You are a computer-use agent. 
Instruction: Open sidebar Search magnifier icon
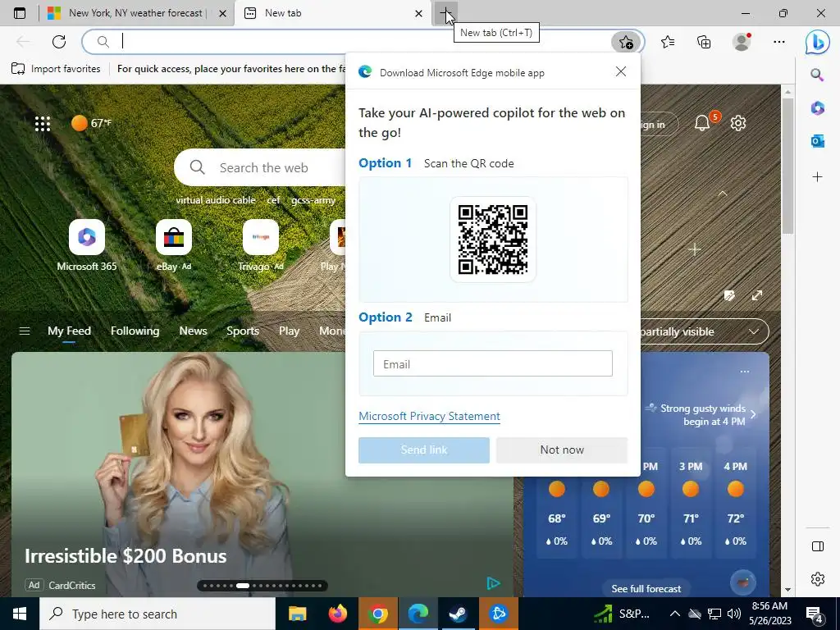click(817, 75)
